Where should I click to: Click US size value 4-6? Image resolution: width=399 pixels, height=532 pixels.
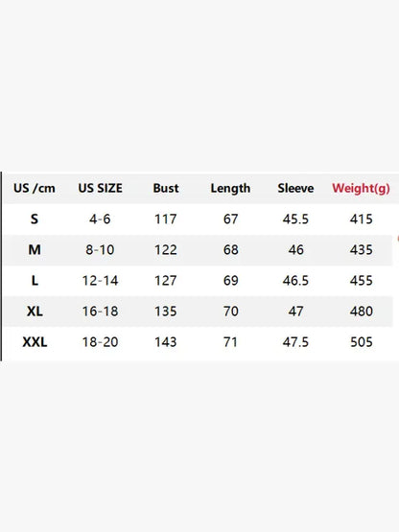coord(100,220)
